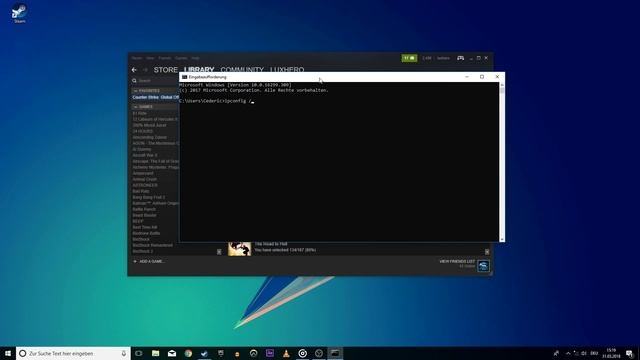Open the Help menu in Steam

tap(196, 58)
